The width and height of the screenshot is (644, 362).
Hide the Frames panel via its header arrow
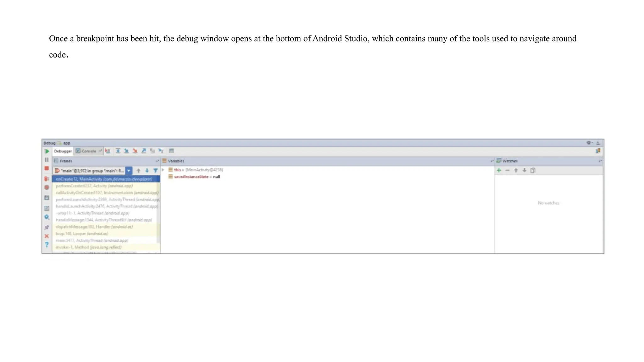pos(157,161)
